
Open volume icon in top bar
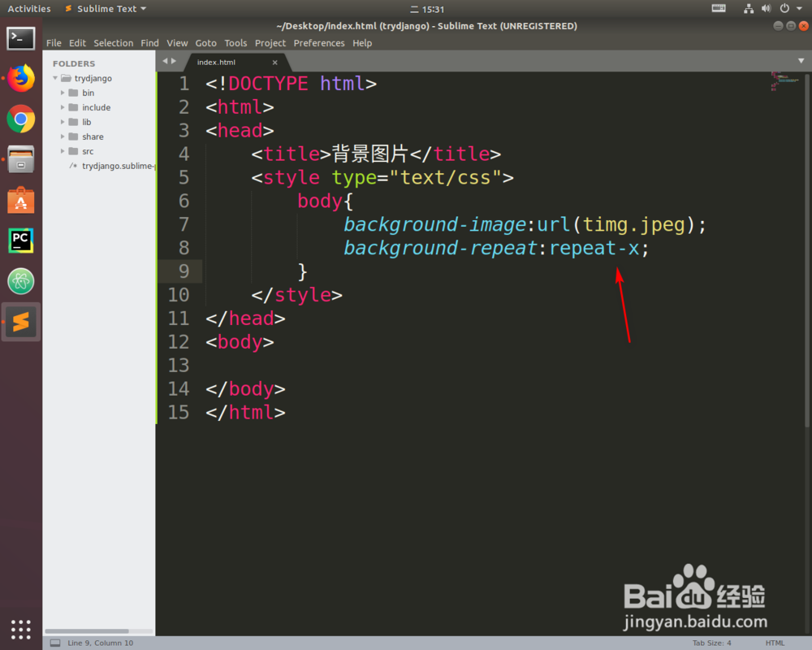click(766, 8)
